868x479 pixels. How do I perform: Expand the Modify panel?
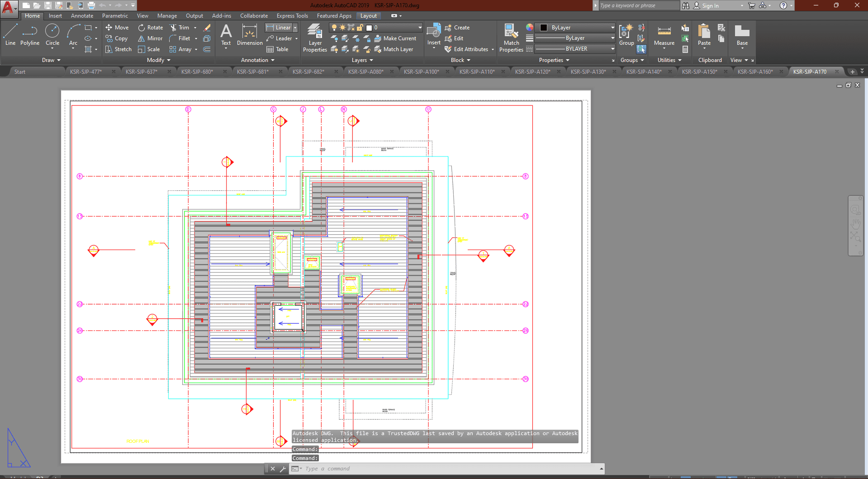[158, 60]
